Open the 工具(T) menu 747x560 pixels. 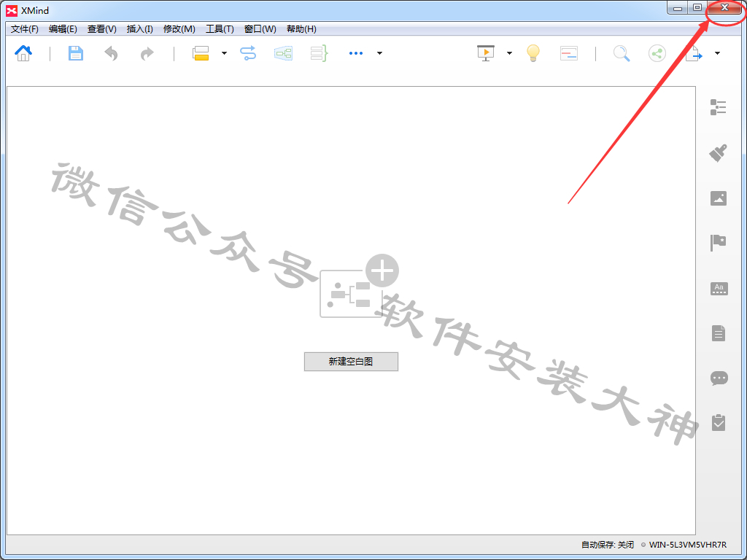(220, 29)
